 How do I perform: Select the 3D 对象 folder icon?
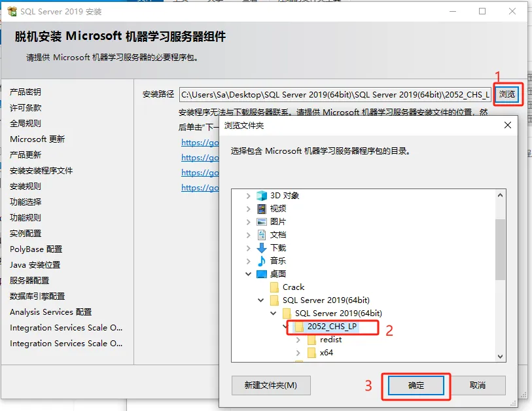(262, 196)
